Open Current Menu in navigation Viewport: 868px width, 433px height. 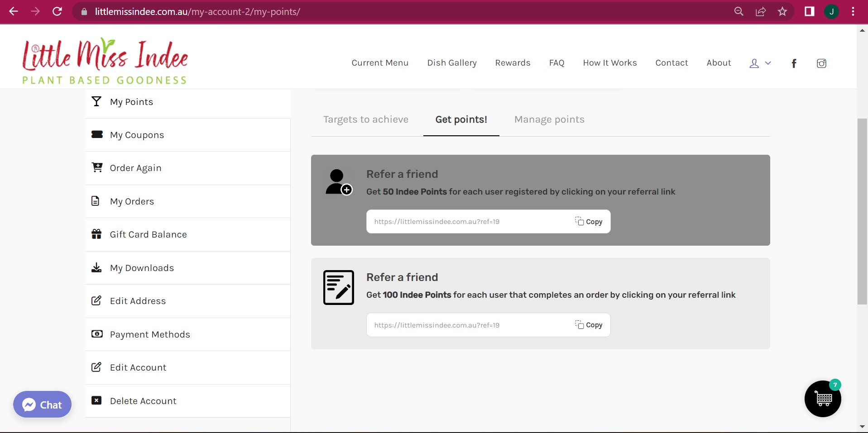coord(380,63)
